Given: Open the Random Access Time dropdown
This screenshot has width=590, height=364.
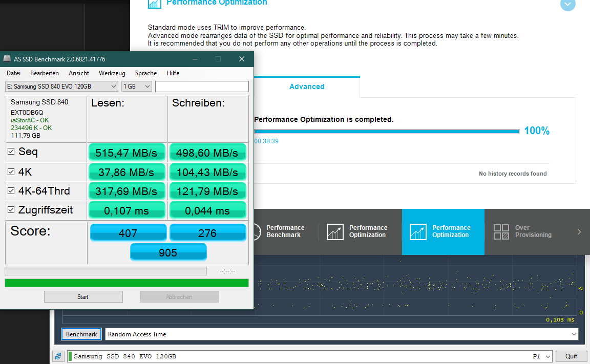Looking at the screenshot, I should point(342,334).
